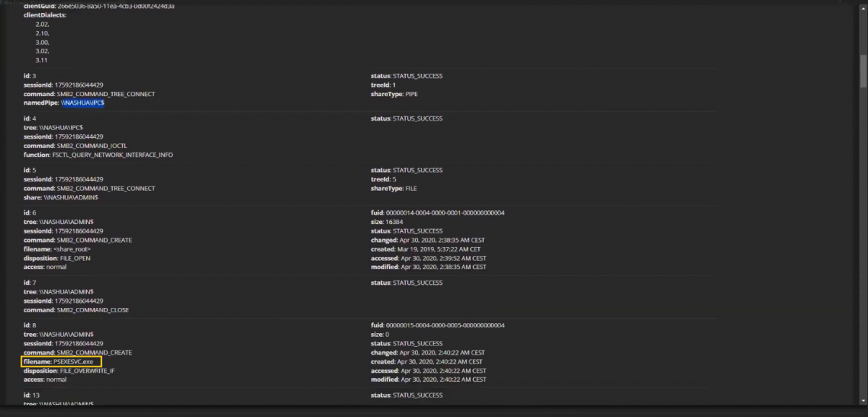The height and width of the screenshot is (417, 868).
Task: Click the shareType: PIPE field
Action: pos(394,94)
